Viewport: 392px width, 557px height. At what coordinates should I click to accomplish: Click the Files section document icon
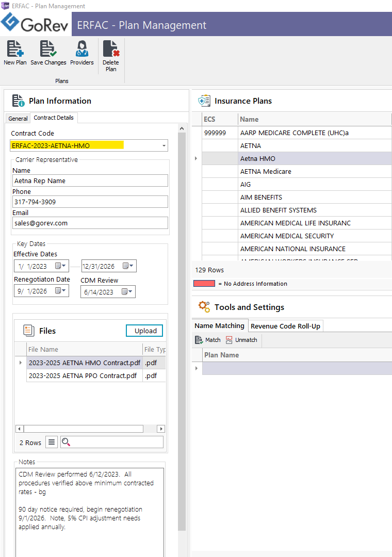(29, 331)
